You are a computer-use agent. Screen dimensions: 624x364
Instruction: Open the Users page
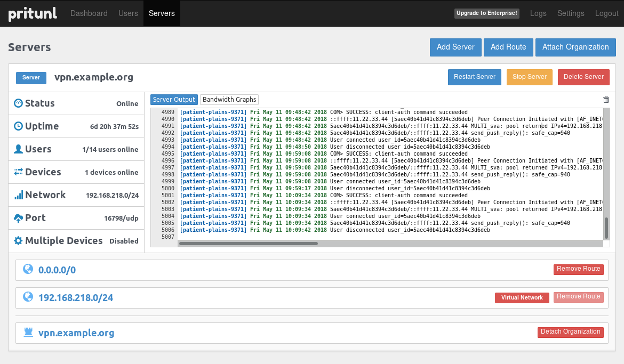click(128, 13)
